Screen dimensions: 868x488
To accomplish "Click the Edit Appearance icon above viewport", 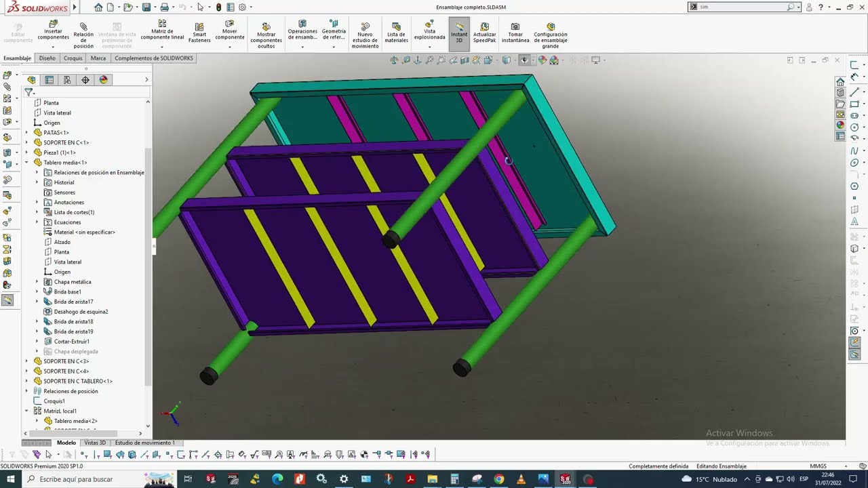I will tap(542, 60).
